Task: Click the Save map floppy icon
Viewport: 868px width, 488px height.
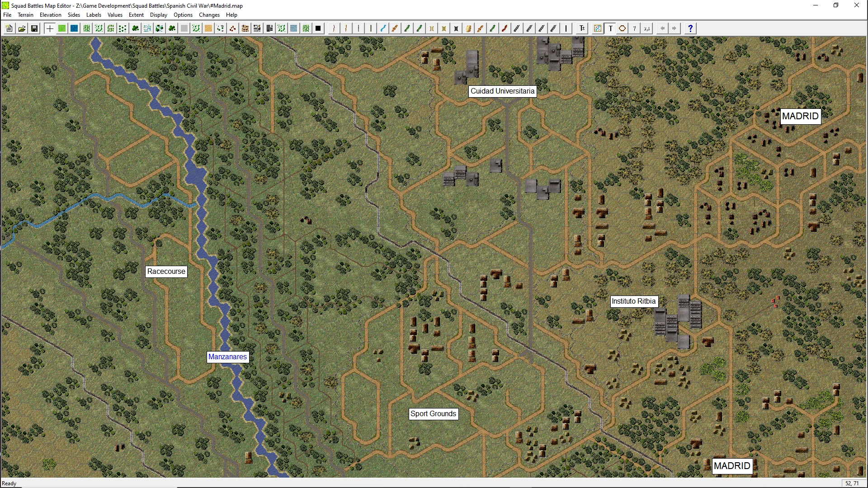Action: click(34, 28)
